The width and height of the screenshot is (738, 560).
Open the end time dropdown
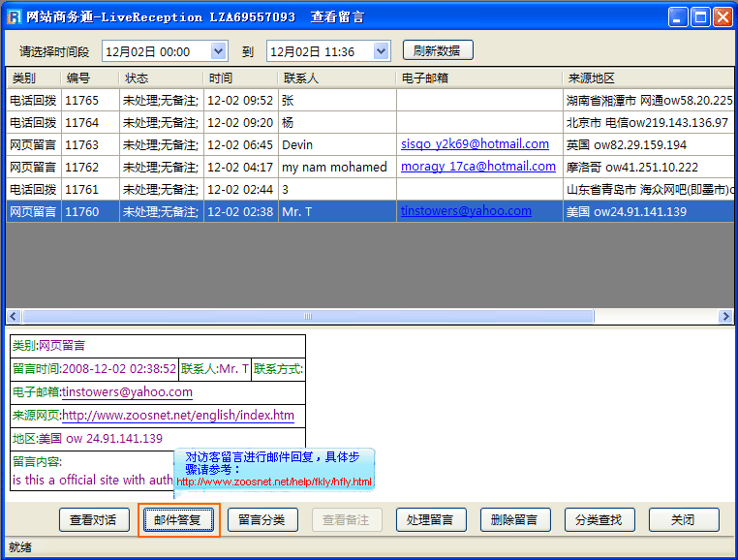[x=382, y=51]
